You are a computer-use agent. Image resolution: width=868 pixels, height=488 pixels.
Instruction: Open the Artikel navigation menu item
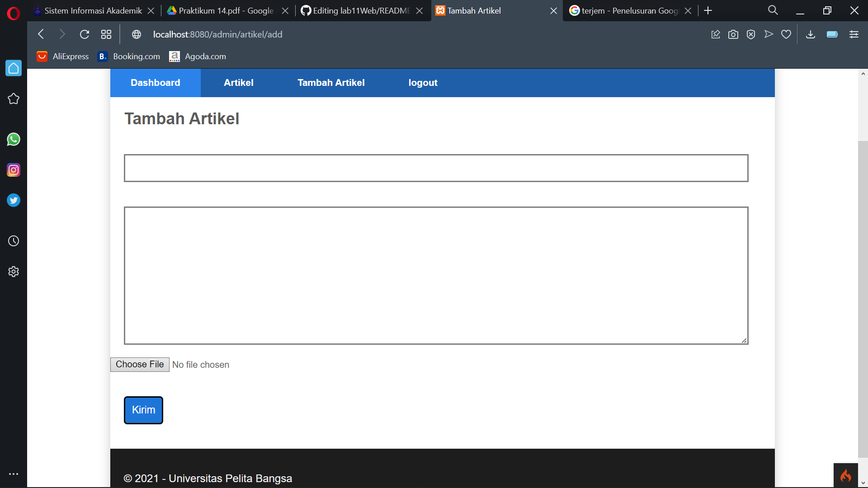coord(239,83)
